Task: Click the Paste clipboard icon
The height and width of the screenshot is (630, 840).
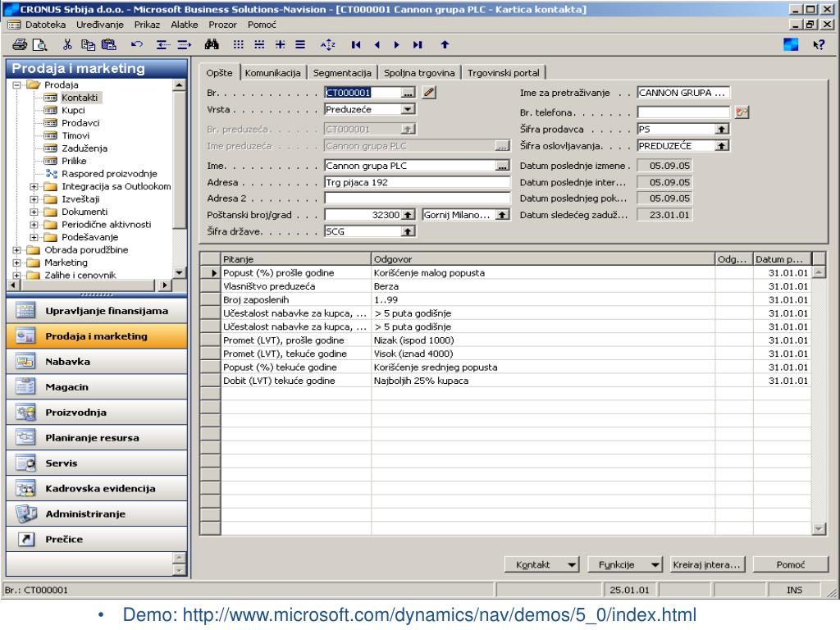Action: coord(109,45)
